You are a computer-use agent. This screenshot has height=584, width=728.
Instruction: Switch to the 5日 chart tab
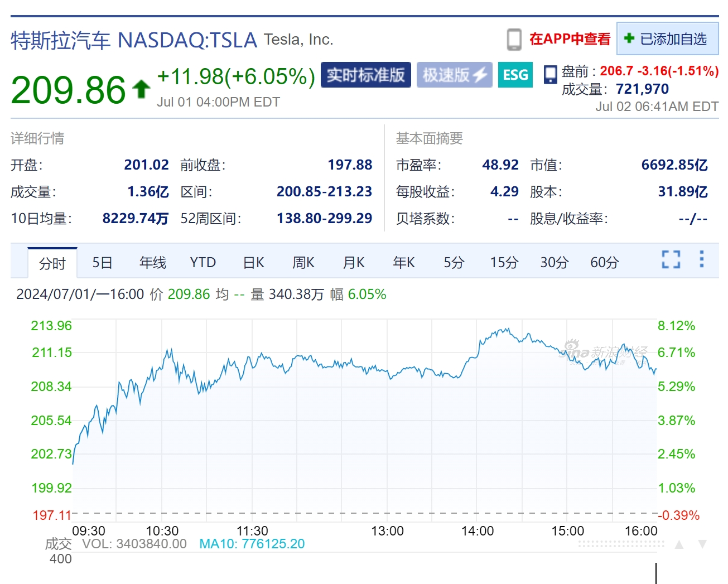click(102, 263)
